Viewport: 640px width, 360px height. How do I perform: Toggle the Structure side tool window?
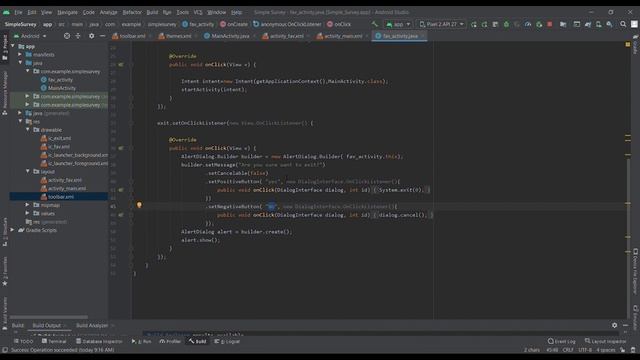pyautogui.click(x=4, y=232)
